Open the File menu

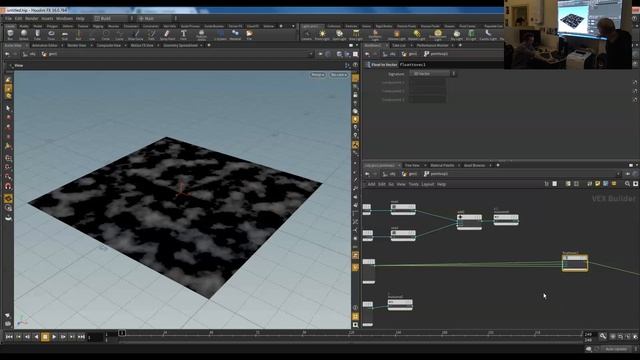point(8,18)
